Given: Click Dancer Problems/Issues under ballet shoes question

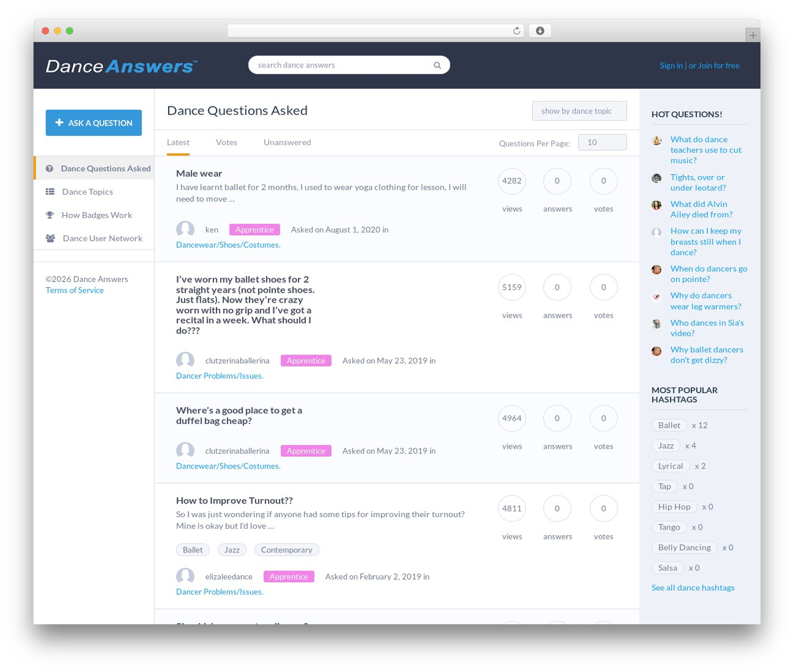Looking at the screenshot, I should pos(220,376).
